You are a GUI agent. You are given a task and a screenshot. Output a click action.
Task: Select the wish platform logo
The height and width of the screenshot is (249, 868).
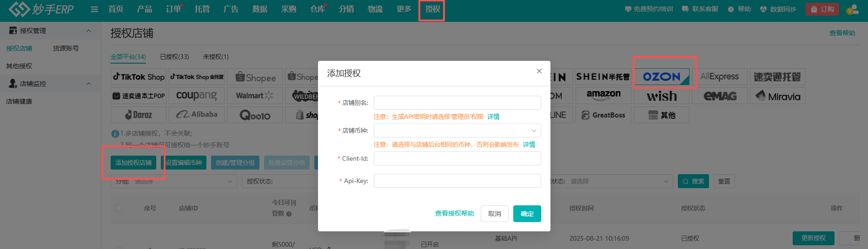point(661,96)
